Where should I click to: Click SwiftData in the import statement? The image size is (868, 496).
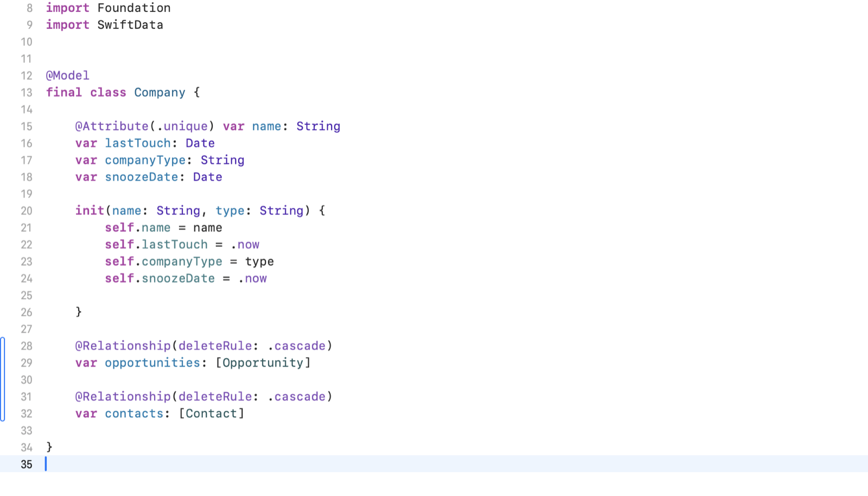coord(130,25)
